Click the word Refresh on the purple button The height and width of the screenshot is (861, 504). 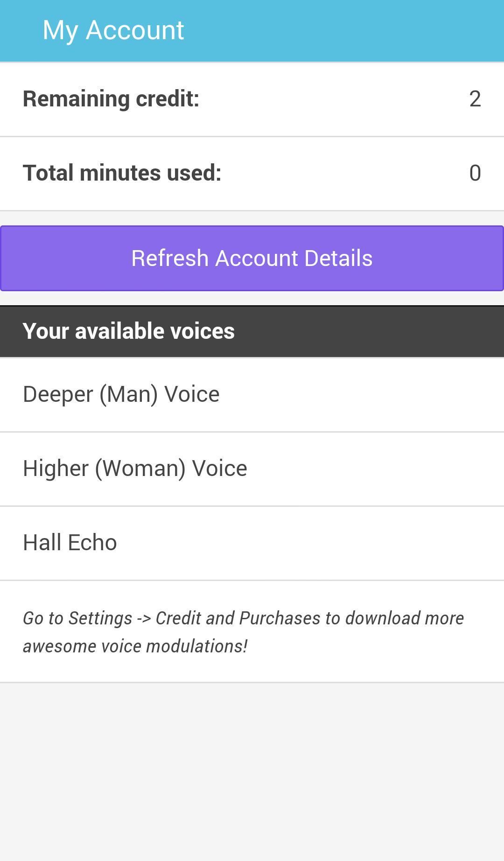point(169,258)
